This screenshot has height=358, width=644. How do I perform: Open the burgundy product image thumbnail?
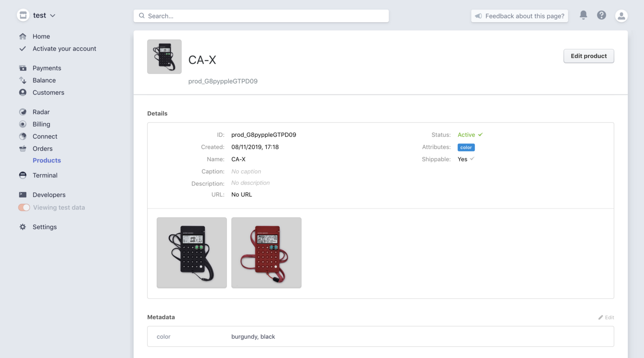pyautogui.click(x=266, y=253)
